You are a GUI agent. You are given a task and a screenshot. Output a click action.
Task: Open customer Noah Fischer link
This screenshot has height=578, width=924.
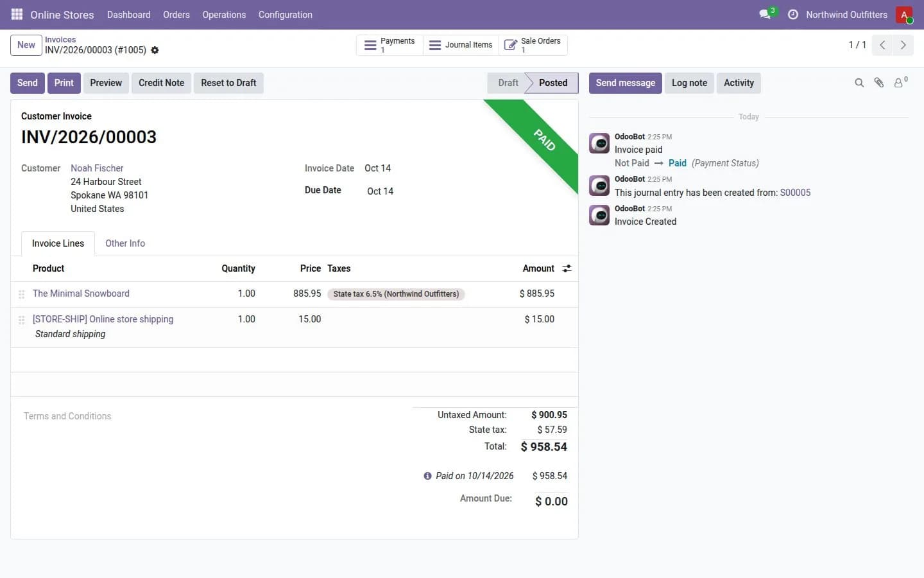click(97, 168)
